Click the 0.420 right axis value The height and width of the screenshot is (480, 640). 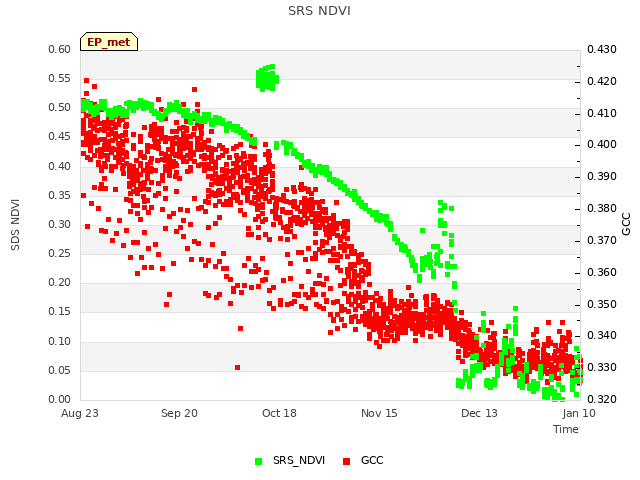coord(602,81)
